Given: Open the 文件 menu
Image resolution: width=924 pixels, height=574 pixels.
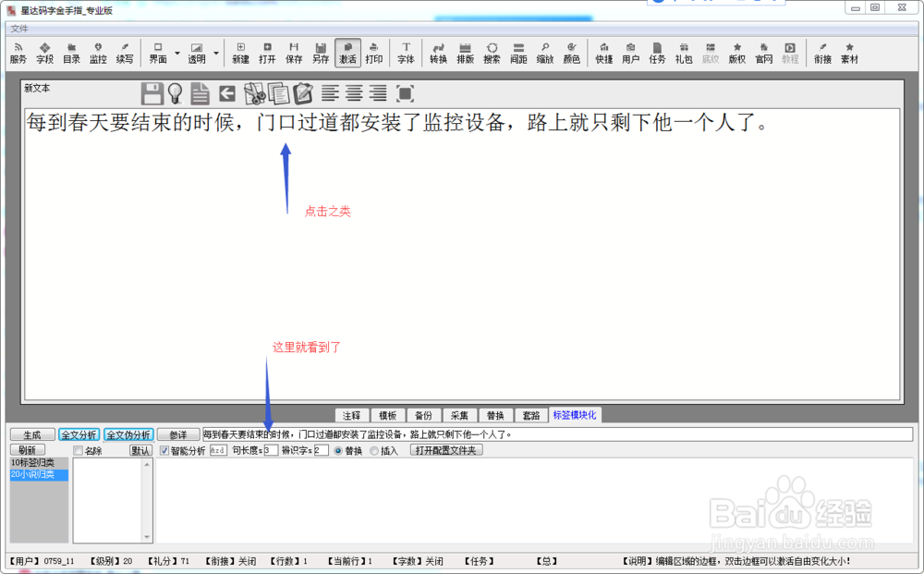Looking at the screenshot, I should [x=18, y=28].
